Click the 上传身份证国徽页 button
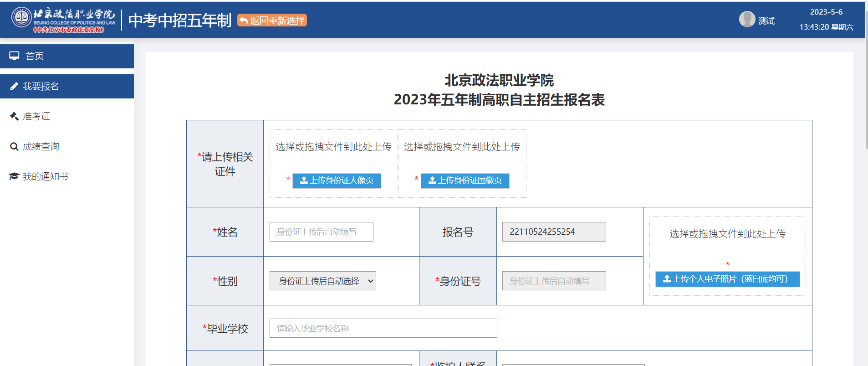The height and width of the screenshot is (366, 868). (x=465, y=180)
